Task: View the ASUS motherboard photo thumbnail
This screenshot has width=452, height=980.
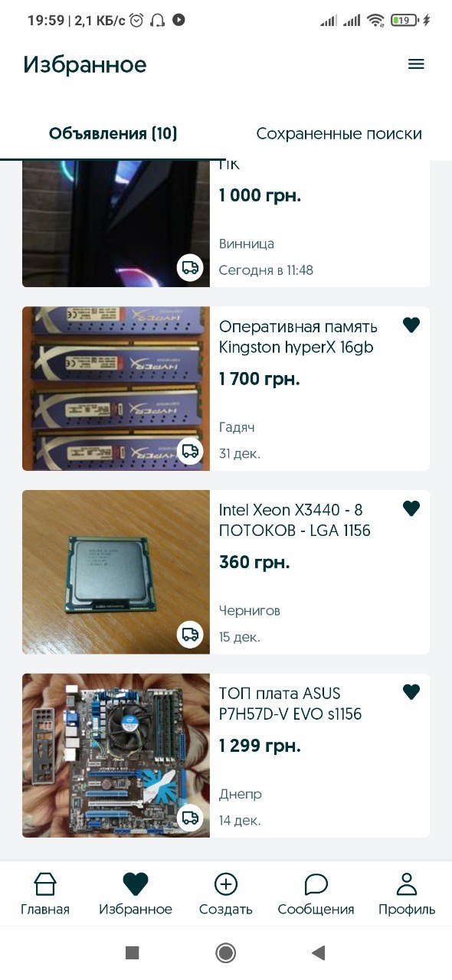Action: click(x=116, y=756)
